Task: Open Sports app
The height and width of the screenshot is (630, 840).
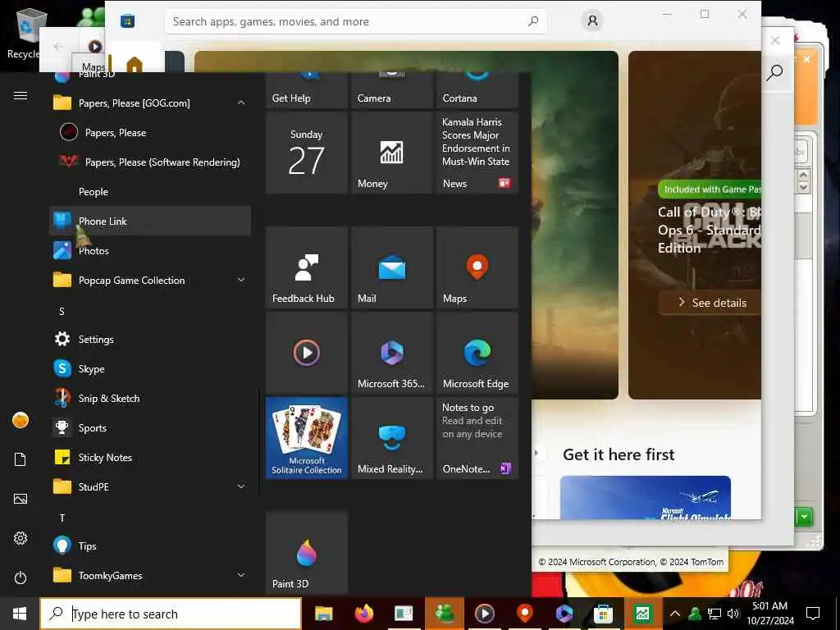Action: click(150, 427)
